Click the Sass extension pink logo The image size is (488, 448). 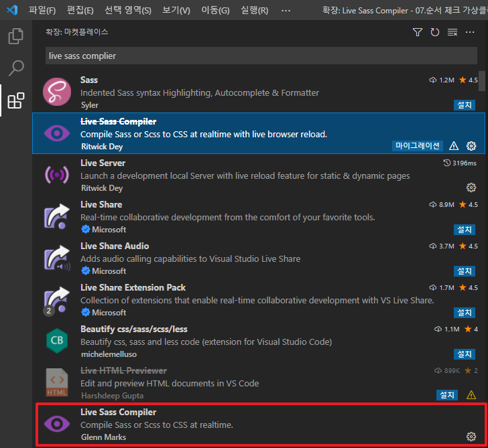pos(57,92)
